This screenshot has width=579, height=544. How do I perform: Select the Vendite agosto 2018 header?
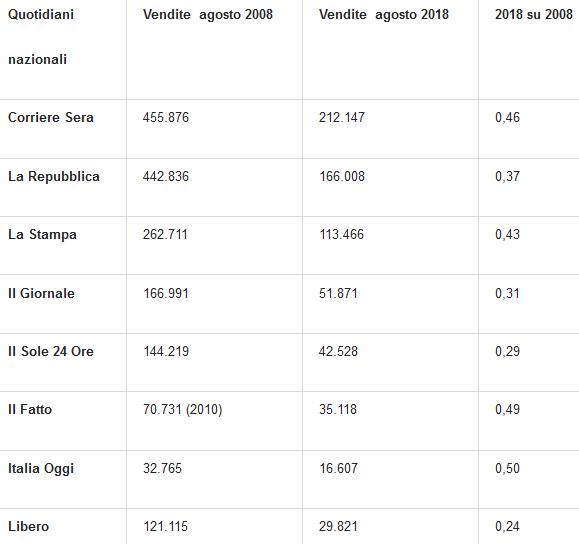(384, 15)
